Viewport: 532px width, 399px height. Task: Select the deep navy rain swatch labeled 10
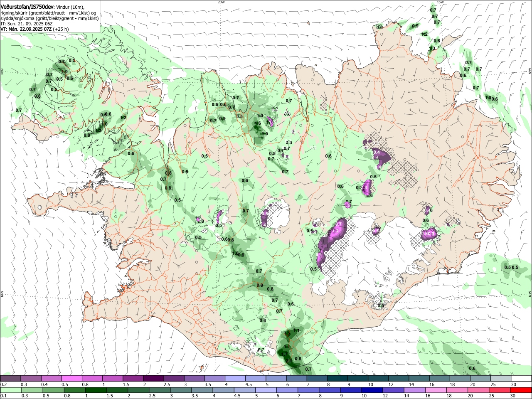(x=372, y=390)
